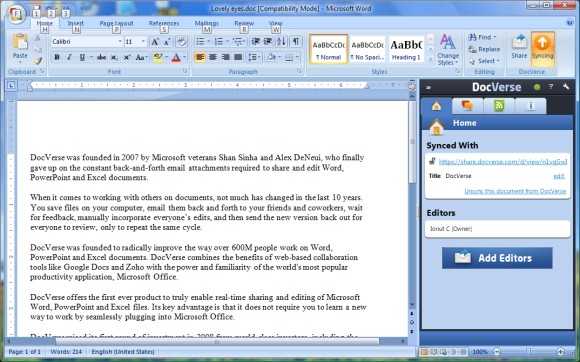This screenshot has height=362, width=580.
Task: Toggle Italic formatting
Action: pos(69,57)
